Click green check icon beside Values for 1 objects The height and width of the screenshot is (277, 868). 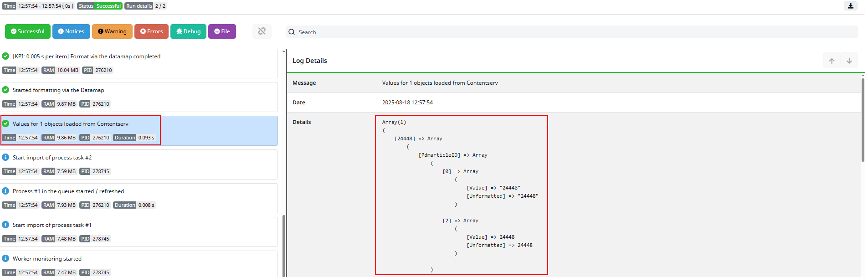(5, 123)
